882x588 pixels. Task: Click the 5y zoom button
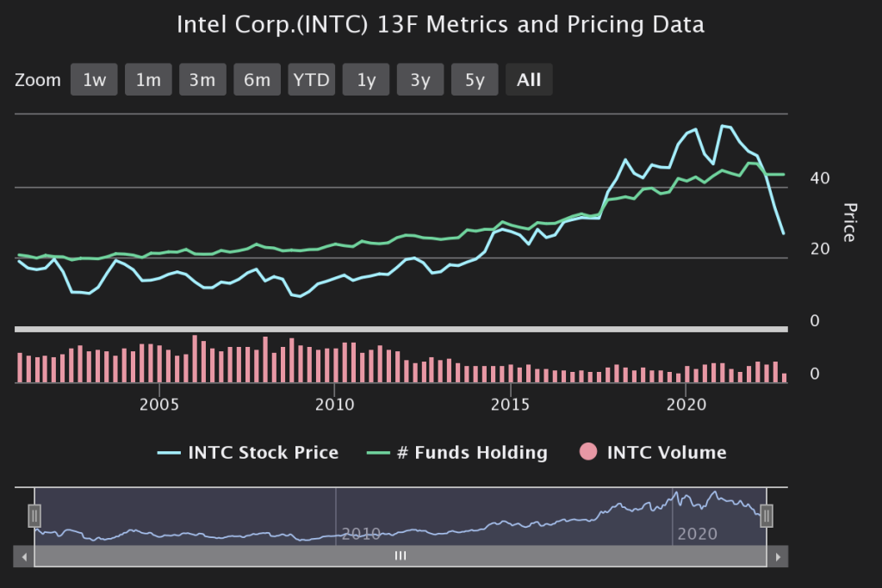click(475, 80)
